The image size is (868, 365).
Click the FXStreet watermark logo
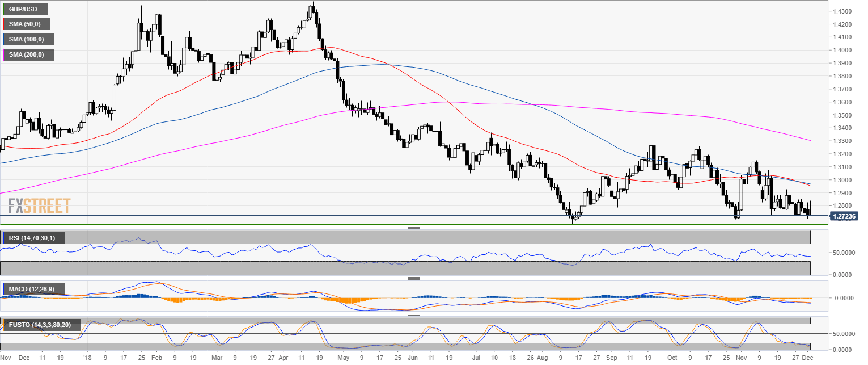pyautogui.click(x=39, y=205)
